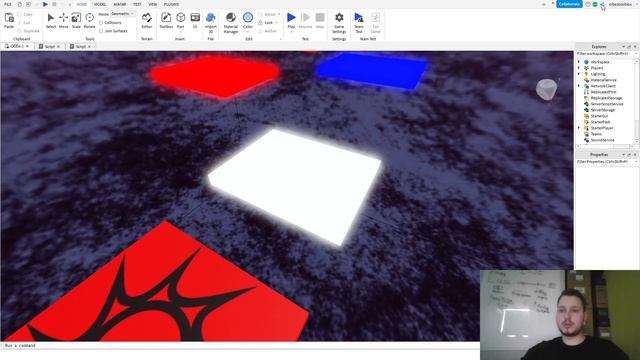Click the Paste clipboard icon

pyautogui.click(x=9, y=18)
